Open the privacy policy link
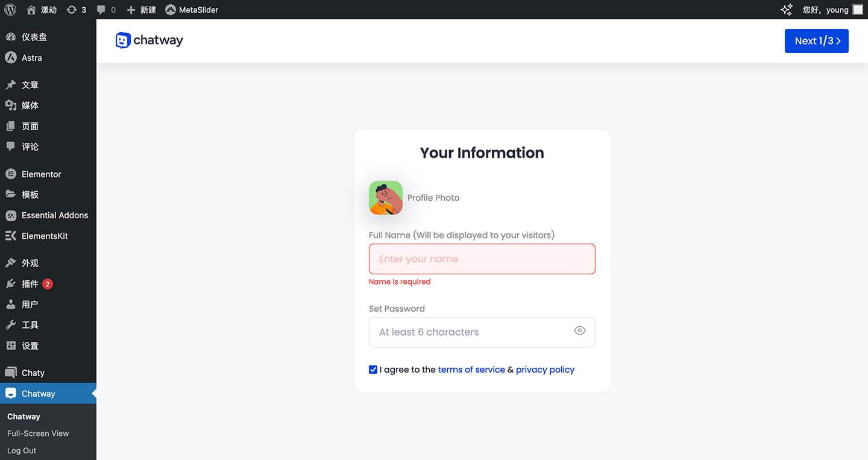 [x=545, y=370]
